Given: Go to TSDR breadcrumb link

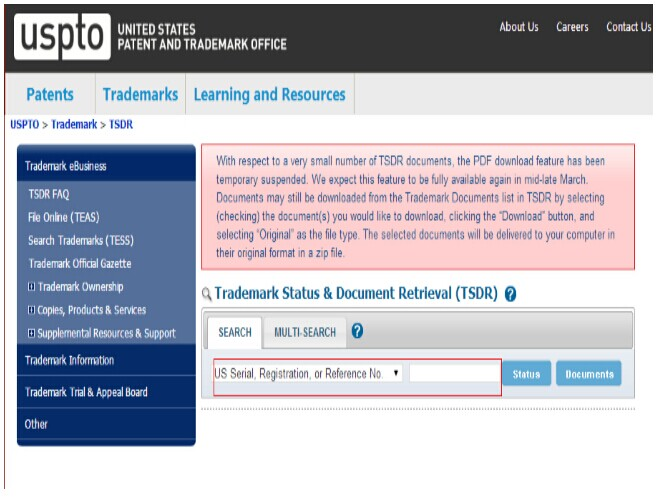Looking at the screenshot, I should [x=121, y=125].
